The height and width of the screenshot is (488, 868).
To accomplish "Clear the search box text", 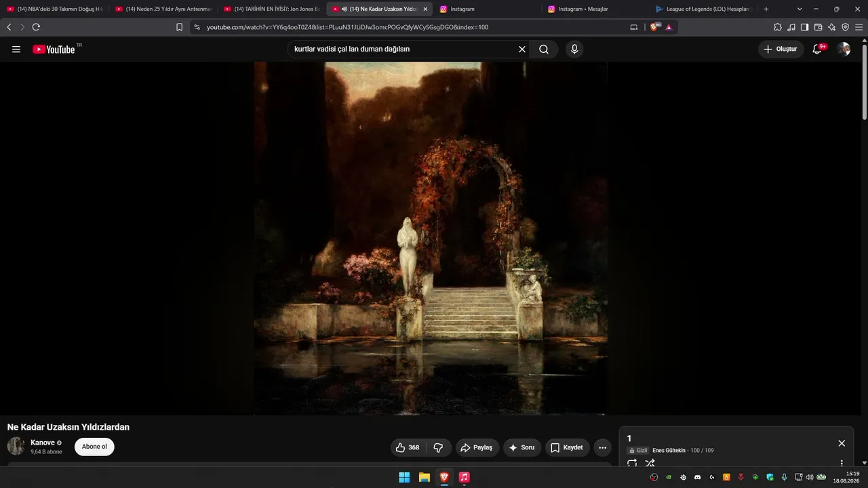I will pos(522,49).
